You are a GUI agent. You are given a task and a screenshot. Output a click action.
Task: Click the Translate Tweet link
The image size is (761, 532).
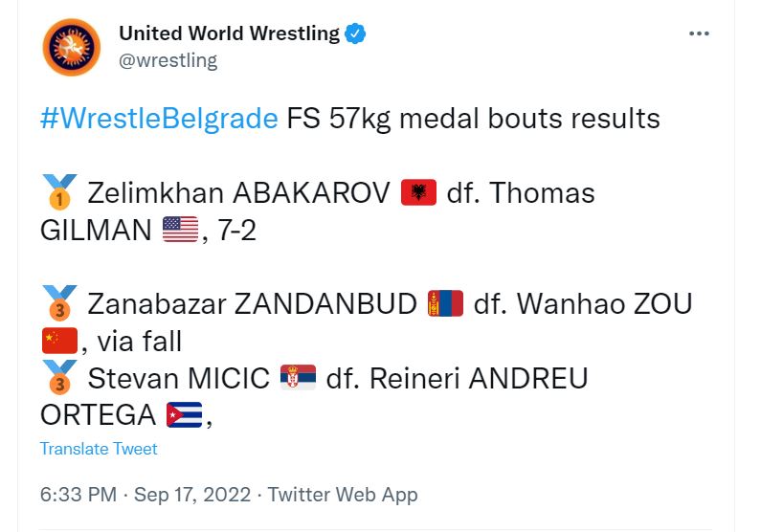[99, 449]
